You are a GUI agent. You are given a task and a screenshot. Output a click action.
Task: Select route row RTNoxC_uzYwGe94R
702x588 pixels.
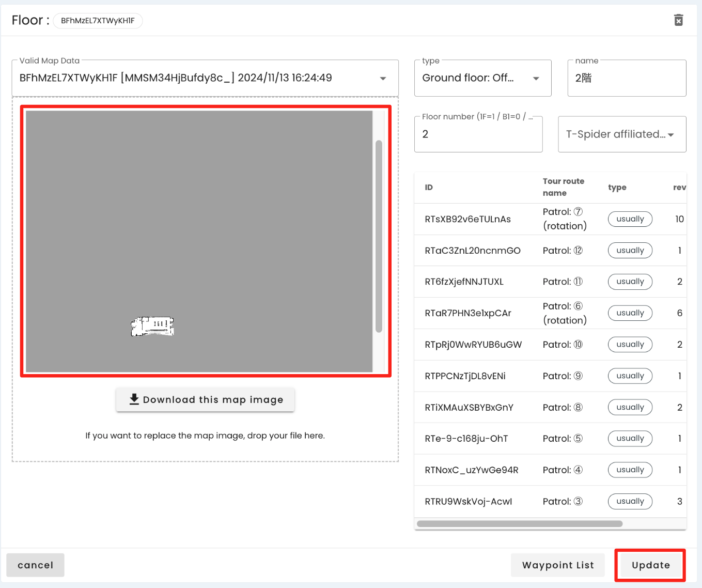click(x=550, y=470)
